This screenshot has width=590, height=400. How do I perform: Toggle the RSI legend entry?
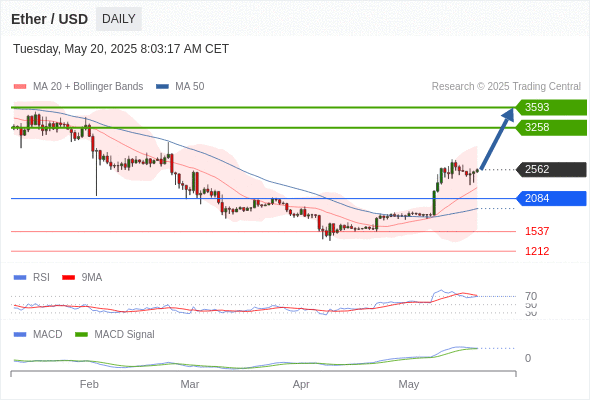(32, 277)
